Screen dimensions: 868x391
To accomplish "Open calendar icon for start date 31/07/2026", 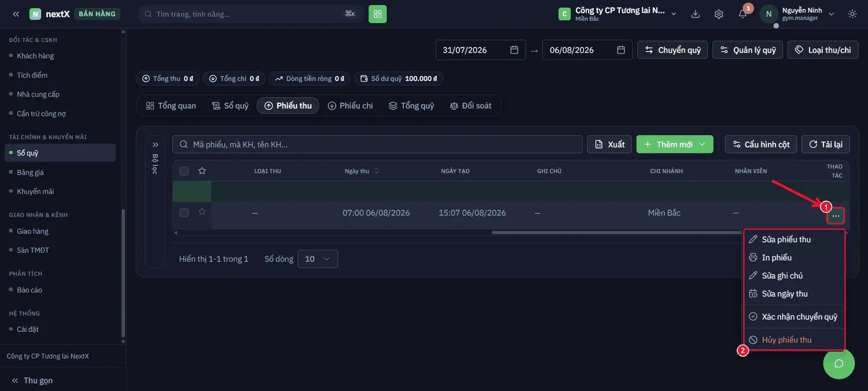I will click(x=514, y=50).
